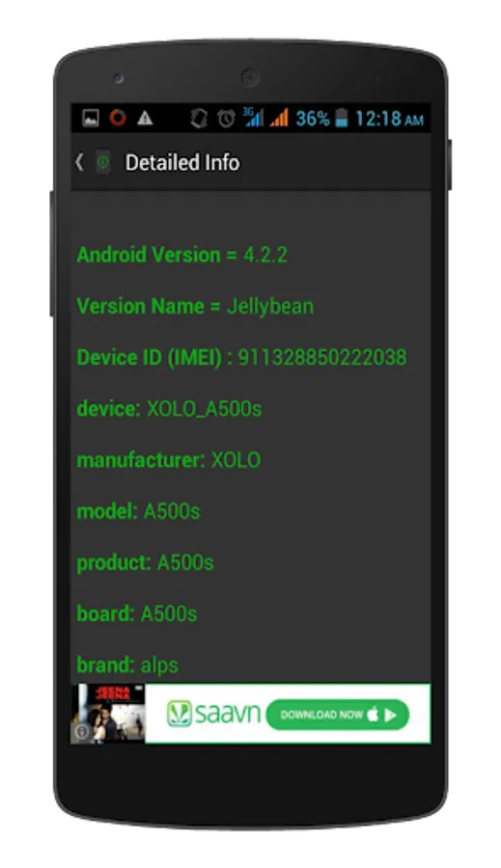The width and height of the screenshot is (501, 868).
Task: Tap the picture notification icon in status bar
Action: click(91, 118)
